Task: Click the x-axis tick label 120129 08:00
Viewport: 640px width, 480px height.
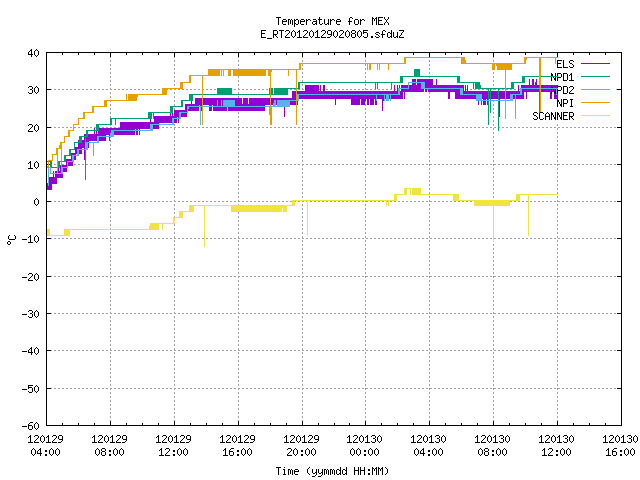Action: pos(109,445)
